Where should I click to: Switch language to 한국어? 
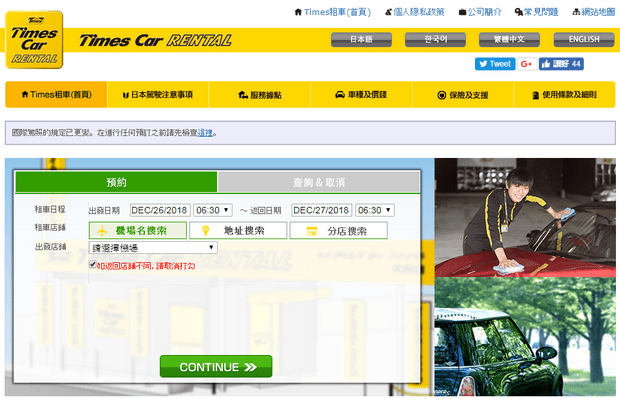tap(435, 39)
